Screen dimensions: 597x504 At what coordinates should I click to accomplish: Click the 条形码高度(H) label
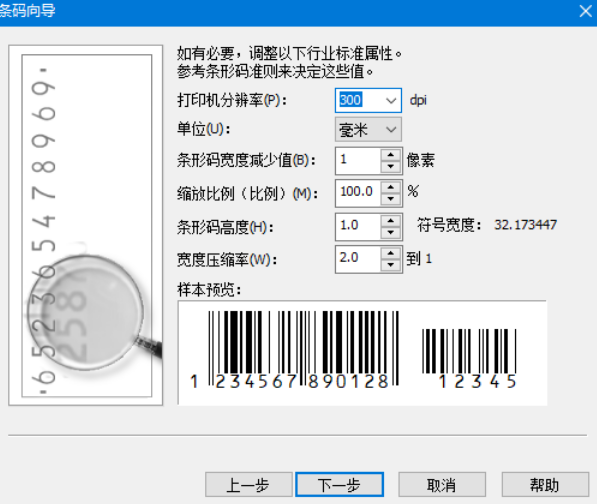pyautogui.click(x=225, y=228)
